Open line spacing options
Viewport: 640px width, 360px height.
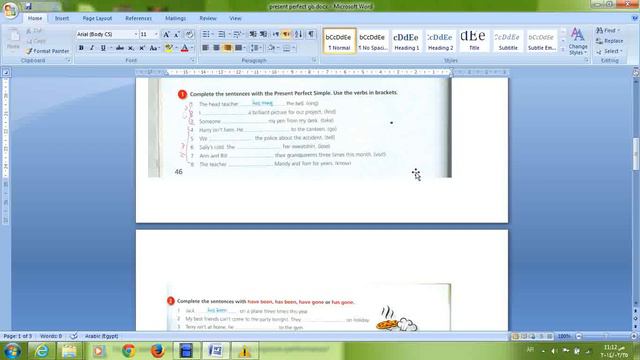256,48
